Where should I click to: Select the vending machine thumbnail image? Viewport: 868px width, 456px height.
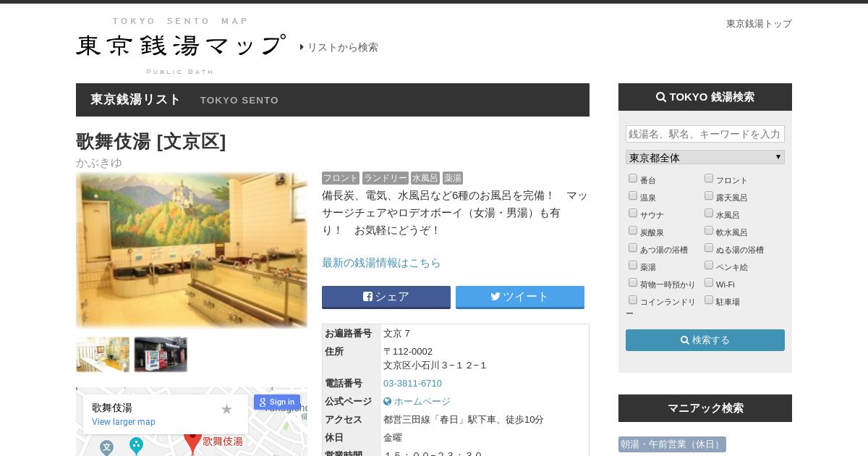point(161,355)
